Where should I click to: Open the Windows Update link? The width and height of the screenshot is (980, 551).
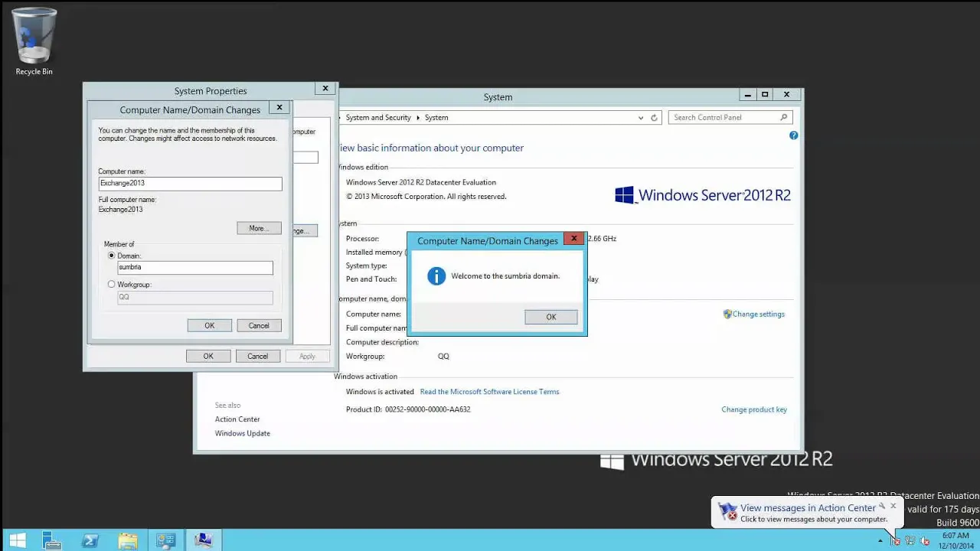pyautogui.click(x=243, y=433)
